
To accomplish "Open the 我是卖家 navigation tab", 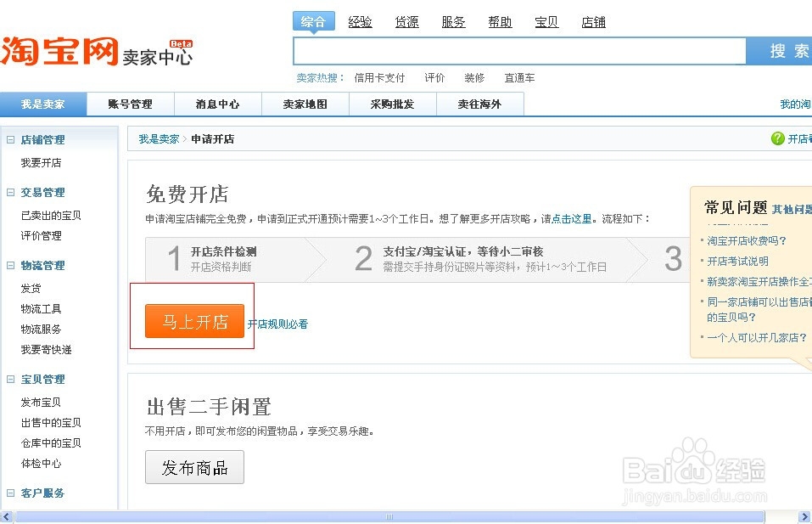I will (43, 104).
